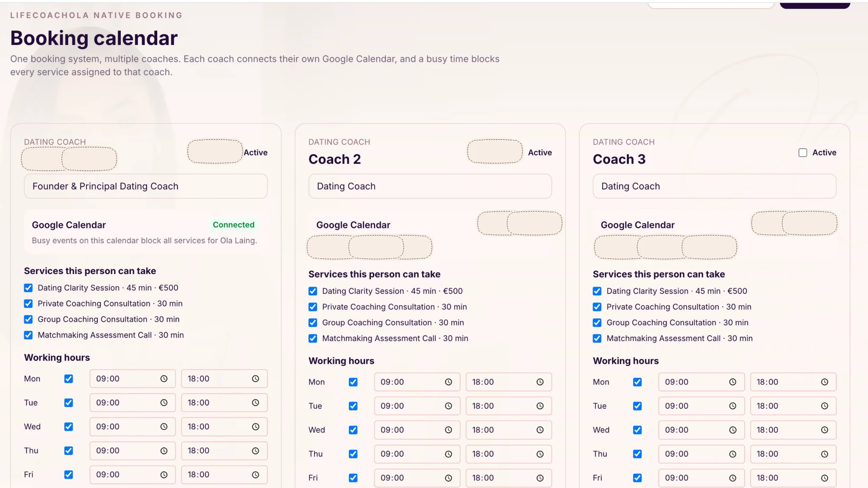
Task: Edit Coach 2 Dating Coach title field
Action: 430,186
